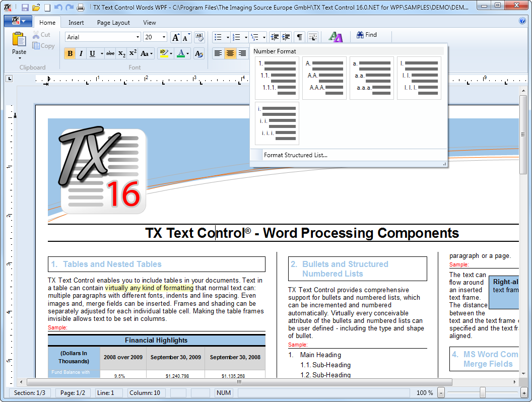Click the Paste clipboard icon
This screenshot has height=402, width=532.
[x=19, y=39]
